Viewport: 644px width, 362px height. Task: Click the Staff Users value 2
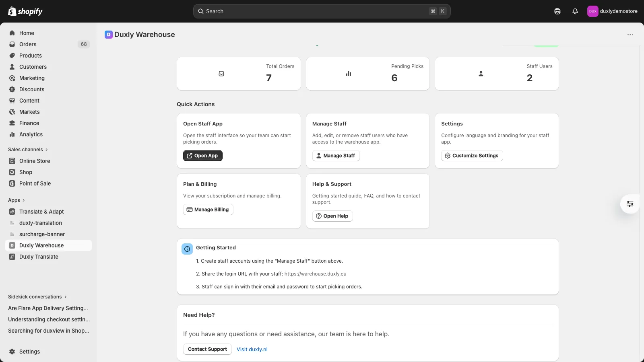(x=530, y=78)
